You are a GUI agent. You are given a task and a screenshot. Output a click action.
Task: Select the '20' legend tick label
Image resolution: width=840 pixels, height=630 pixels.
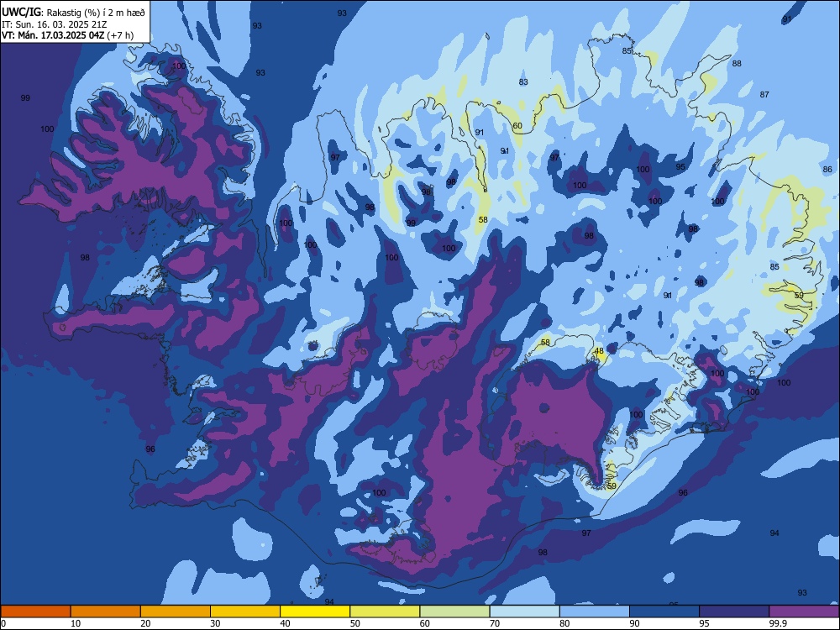click(145, 623)
